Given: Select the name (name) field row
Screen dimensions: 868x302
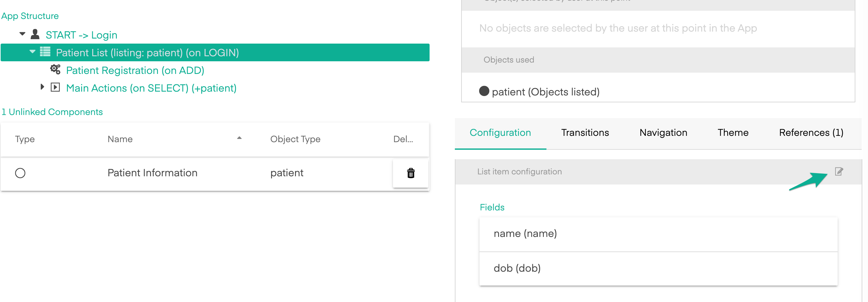Looking at the screenshot, I should (658, 233).
